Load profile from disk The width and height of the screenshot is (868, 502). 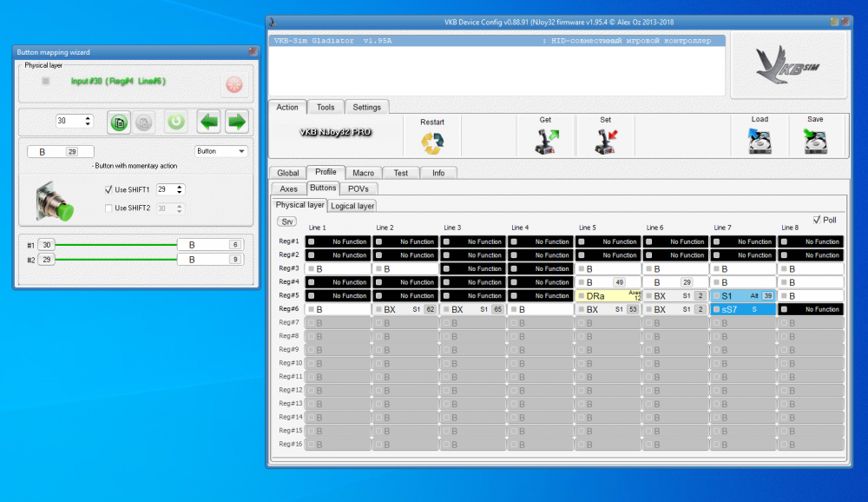pos(759,141)
